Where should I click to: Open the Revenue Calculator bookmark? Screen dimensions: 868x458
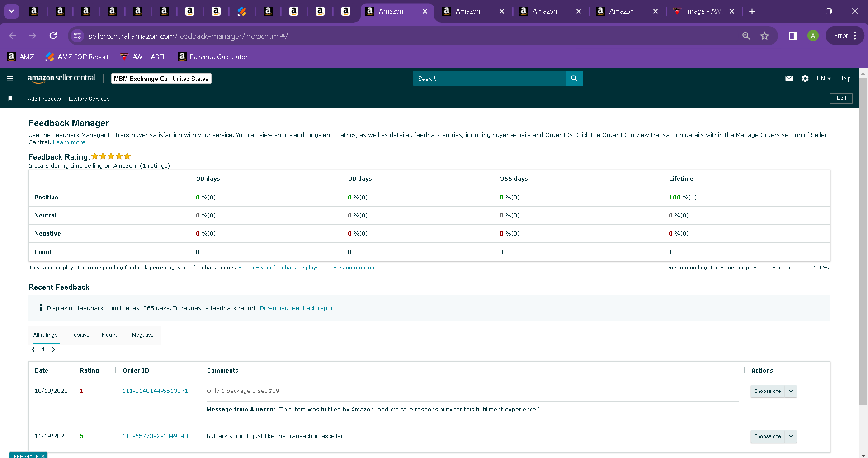[x=213, y=57]
